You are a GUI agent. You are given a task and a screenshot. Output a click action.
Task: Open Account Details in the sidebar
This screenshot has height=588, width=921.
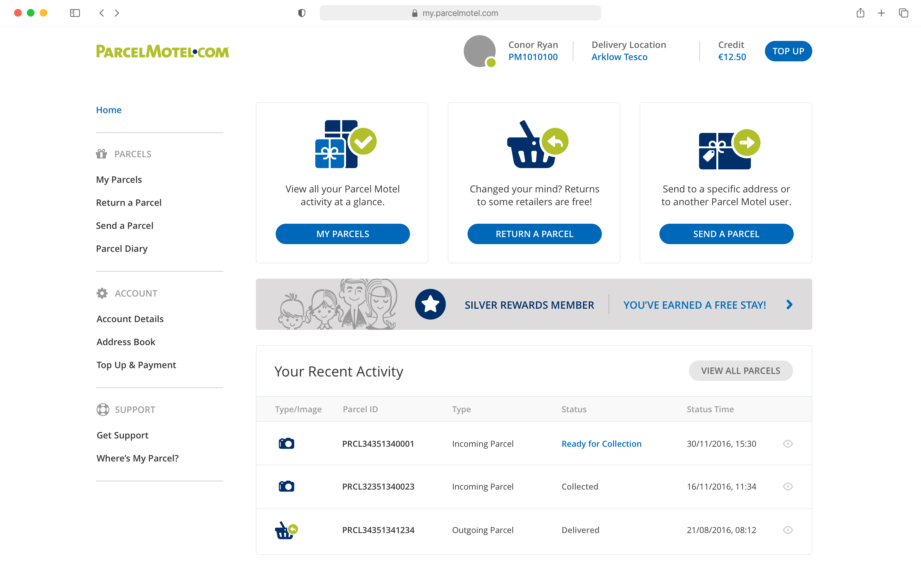[130, 319]
